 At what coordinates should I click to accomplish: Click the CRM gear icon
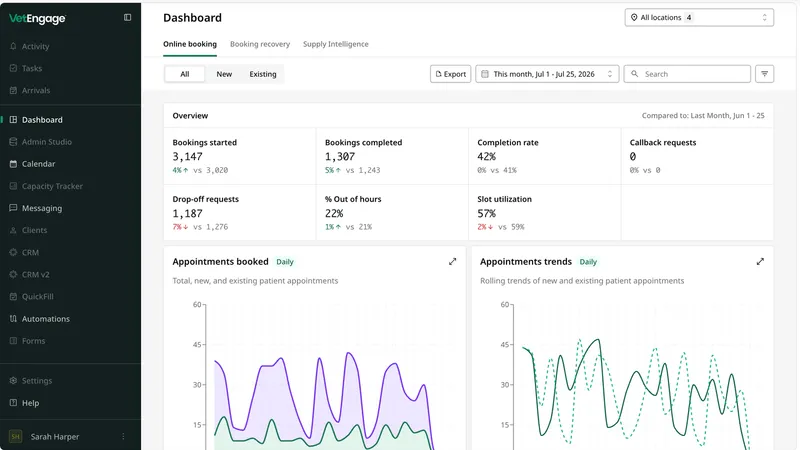point(13,253)
